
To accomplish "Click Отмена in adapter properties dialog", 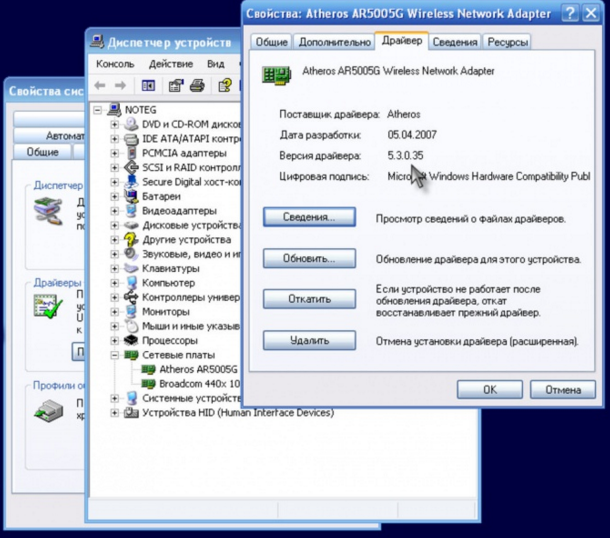I will click(x=563, y=389).
